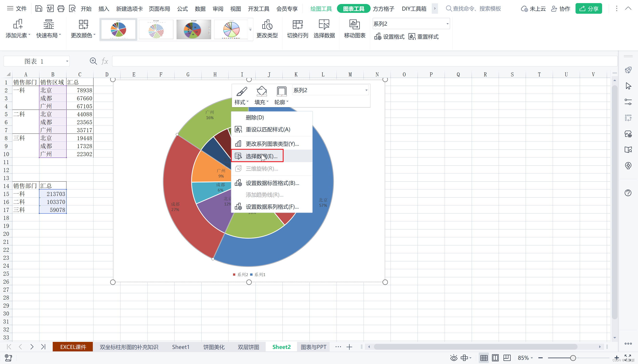Click the search commands box
Image resolution: width=638 pixels, height=364 pixels.
click(473, 9)
